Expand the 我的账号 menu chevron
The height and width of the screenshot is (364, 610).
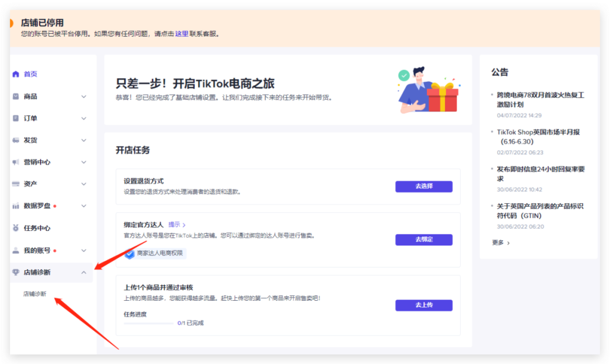pos(84,251)
